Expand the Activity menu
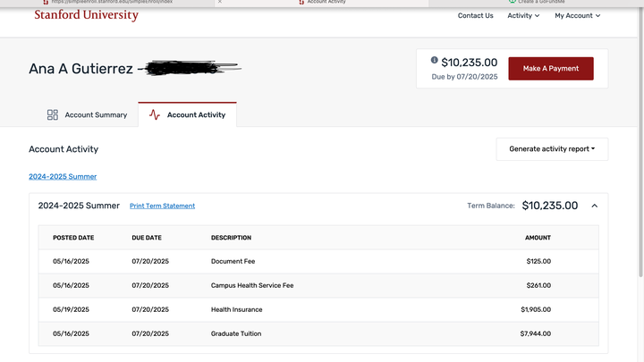The height and width of the screenshot is (362, 644). click(523, 15)
